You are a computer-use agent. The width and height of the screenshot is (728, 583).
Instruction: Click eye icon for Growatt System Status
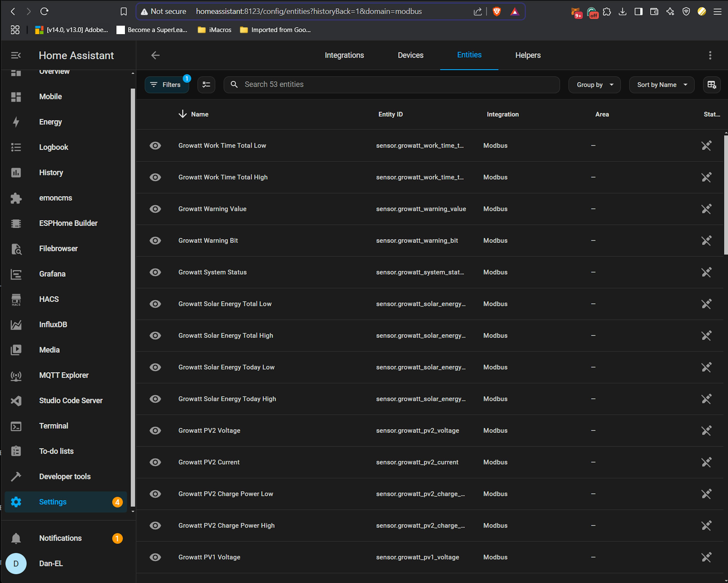click(155, 272)
